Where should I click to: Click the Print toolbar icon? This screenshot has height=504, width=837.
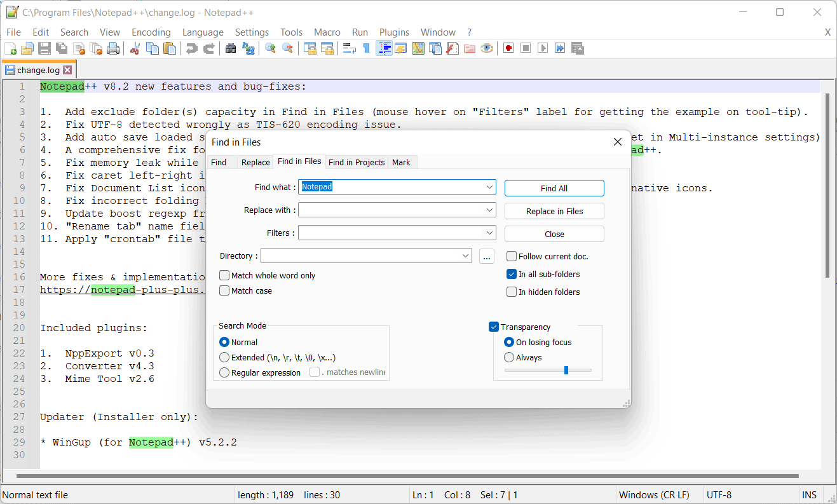pyautogui.click(x=113, y=48)
